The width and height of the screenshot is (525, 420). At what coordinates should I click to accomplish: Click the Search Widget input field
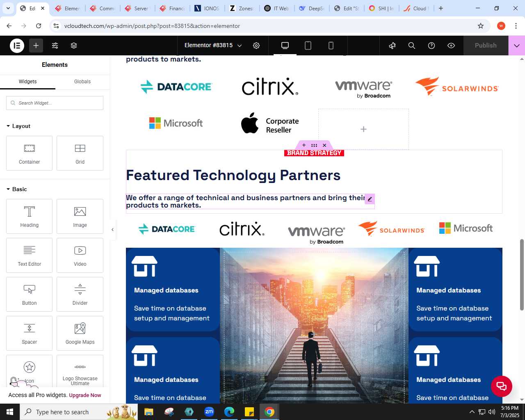[55, 103]
